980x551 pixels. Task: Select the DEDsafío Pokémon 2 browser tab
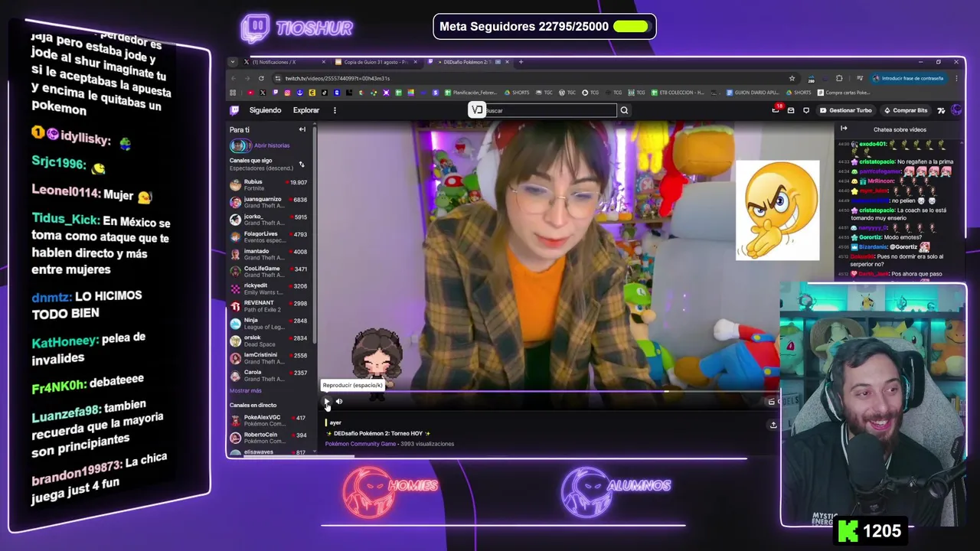(x=469, y=62)
